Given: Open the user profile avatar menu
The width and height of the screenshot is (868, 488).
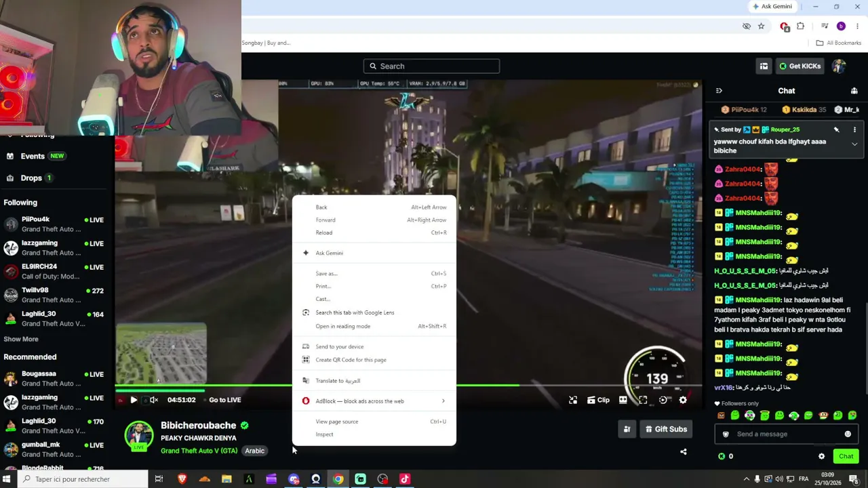Looking at the screenshot, I should [840, 66].
